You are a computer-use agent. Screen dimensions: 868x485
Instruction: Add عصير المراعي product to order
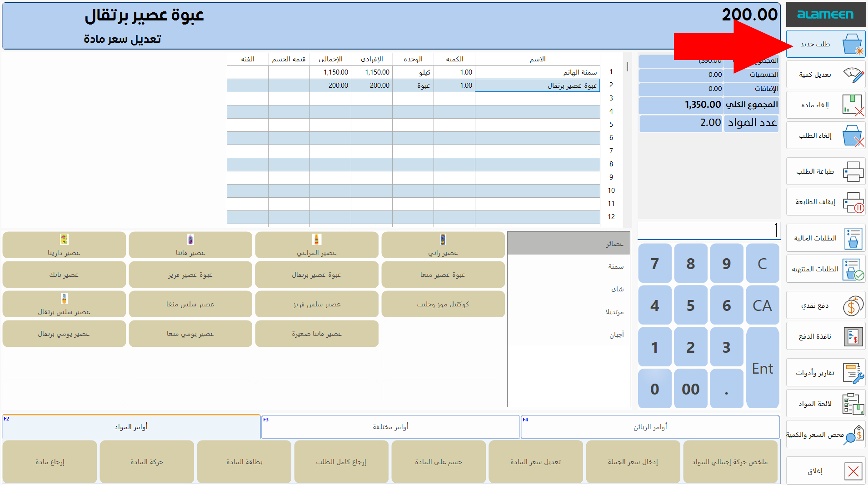[317, 245]
